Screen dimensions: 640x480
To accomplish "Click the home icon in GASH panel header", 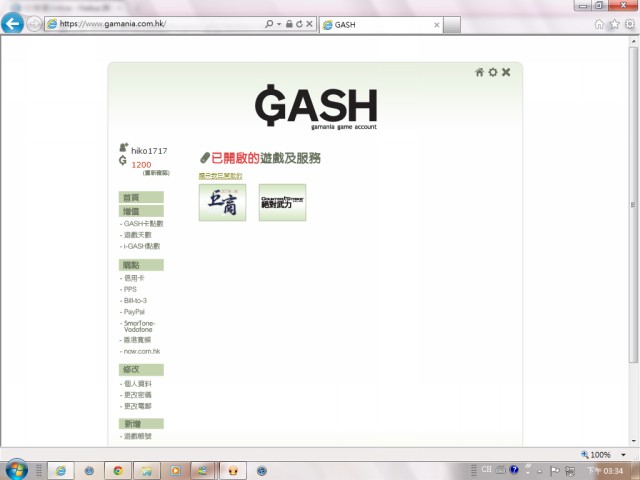I will coord(480,72).
